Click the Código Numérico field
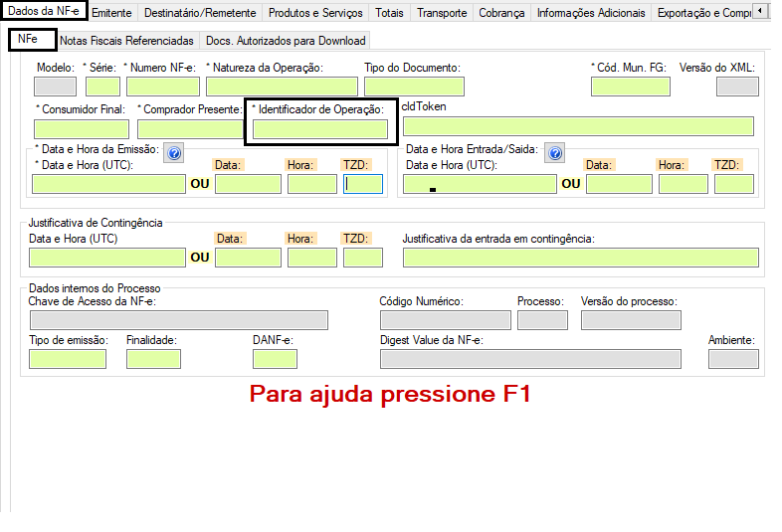 click(446, 320)
